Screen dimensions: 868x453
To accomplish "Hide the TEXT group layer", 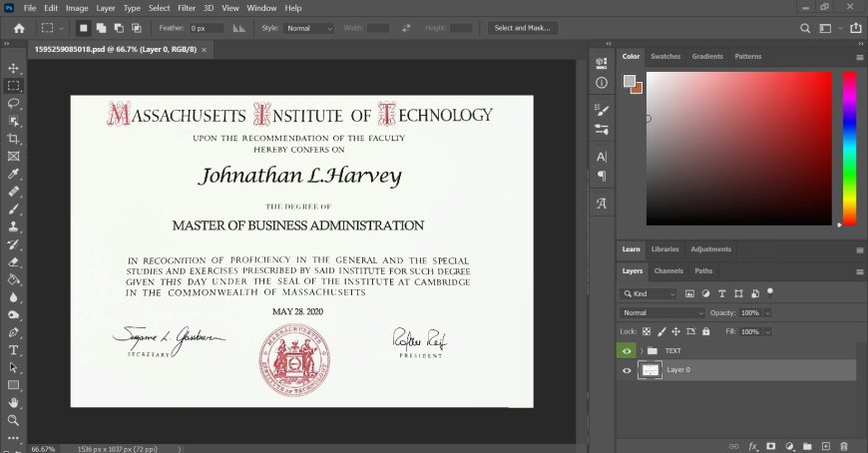I will click(627, 350).
